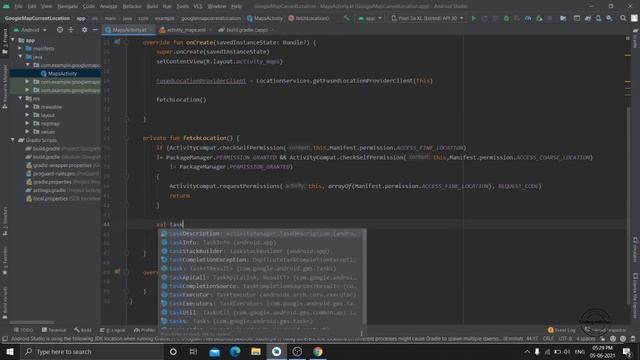Open the TODO tool window
The image size is (640, 360).
pos(24,330)
